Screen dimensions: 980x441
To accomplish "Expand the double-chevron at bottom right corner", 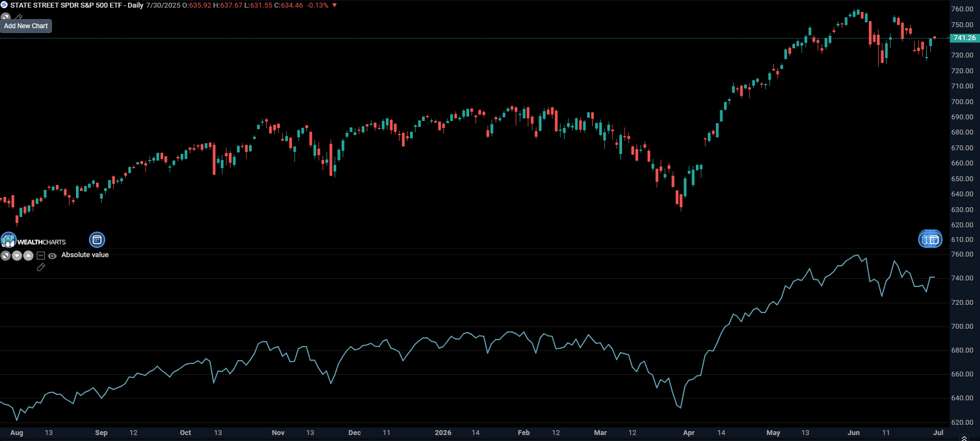I will point(964,438).
